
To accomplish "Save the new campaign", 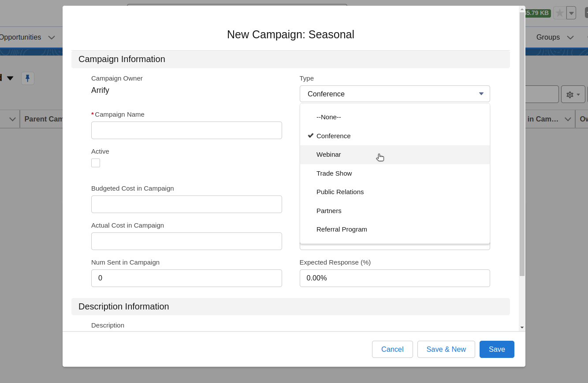I will click(497, 349).
